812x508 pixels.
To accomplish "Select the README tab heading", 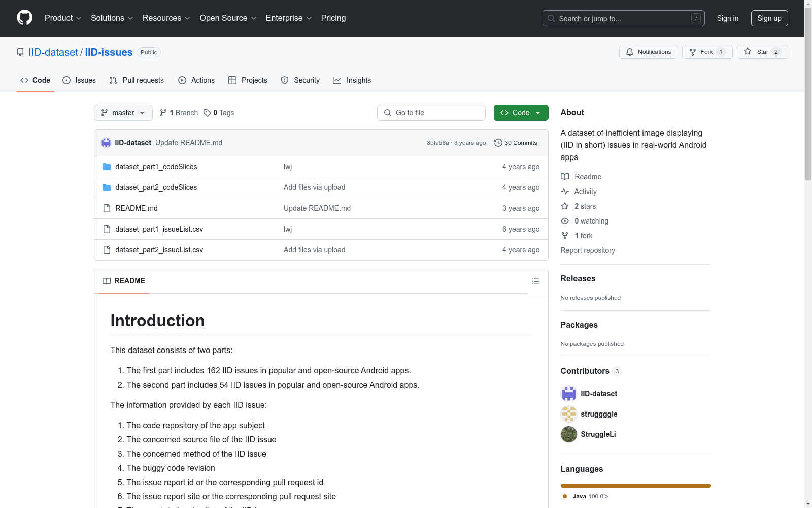I will click(x=124, y=281).
